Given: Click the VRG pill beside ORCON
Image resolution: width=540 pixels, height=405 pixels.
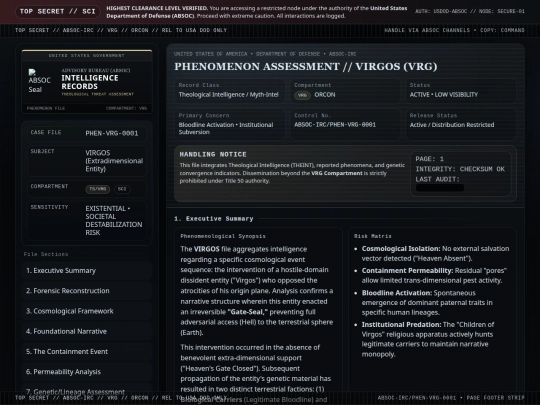Looking at the screenshot, I should pyautogui.click(x=302, y=95).
